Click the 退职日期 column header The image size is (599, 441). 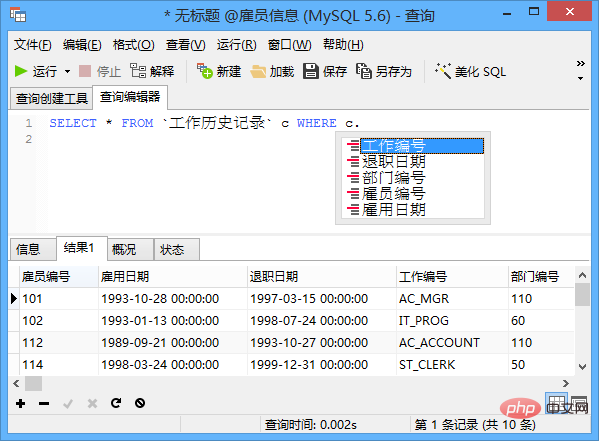(322, 276)
